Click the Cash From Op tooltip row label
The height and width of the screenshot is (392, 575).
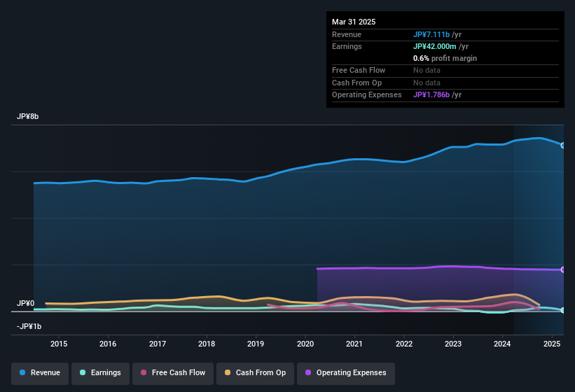(356, 83)
